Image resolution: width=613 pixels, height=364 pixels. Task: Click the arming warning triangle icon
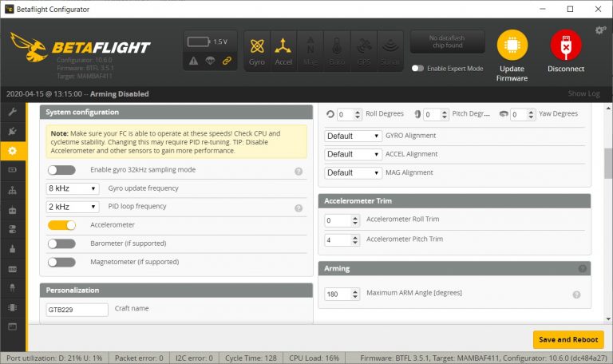193,61
